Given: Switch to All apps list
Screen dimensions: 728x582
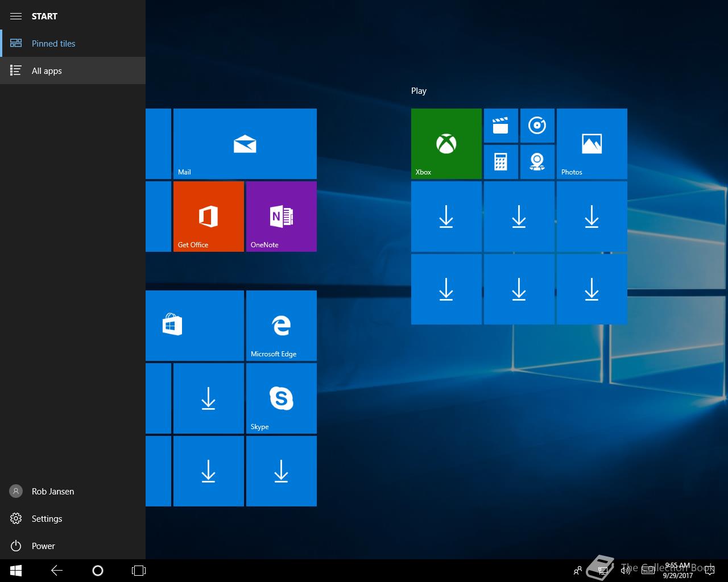Looking at the screenshot, I should point(73,70).
